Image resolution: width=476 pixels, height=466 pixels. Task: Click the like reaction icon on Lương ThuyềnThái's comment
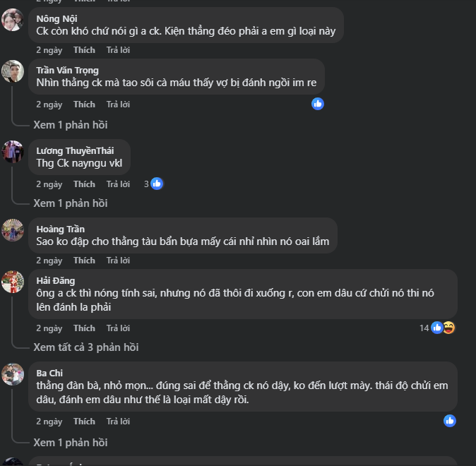[x=157, y=184]
